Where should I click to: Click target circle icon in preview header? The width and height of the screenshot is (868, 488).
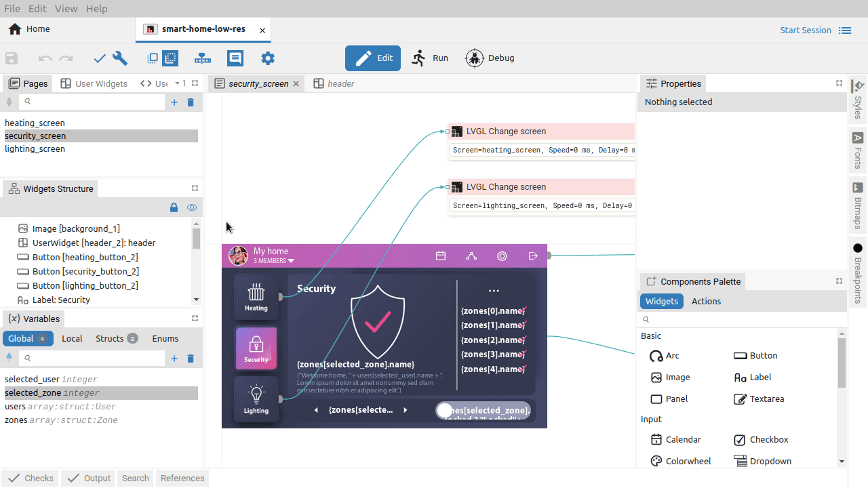[502, 256]
